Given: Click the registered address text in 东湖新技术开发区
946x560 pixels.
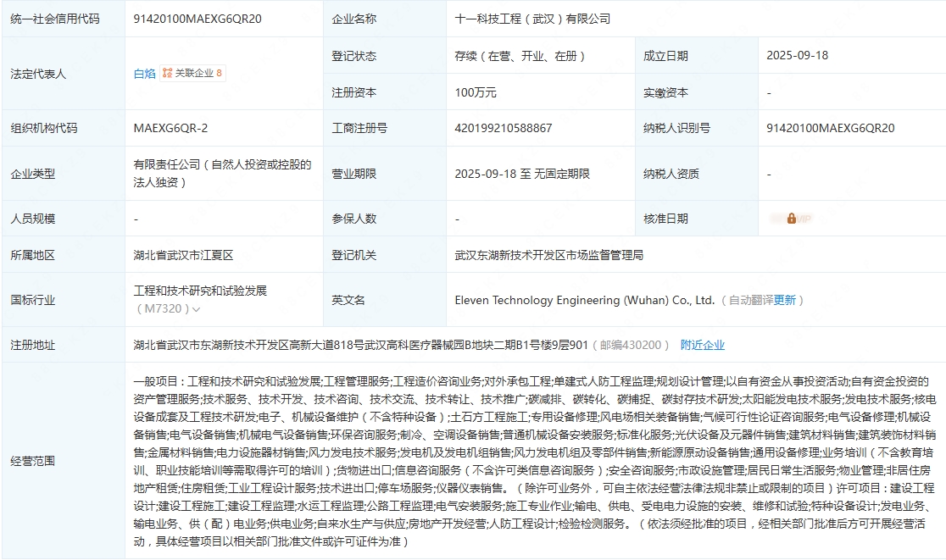Looking at the screenshot, I should point(360,345).
